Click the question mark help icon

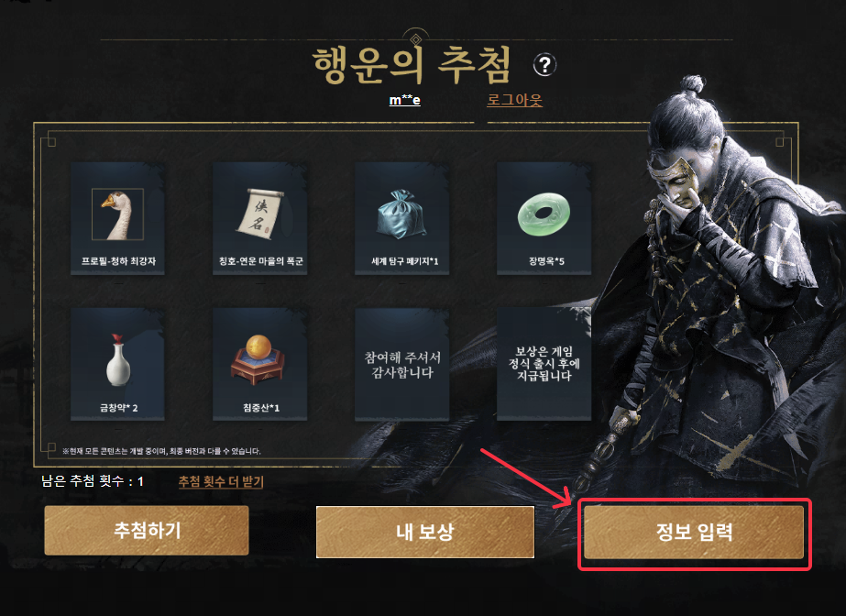[x=544, y=65]
